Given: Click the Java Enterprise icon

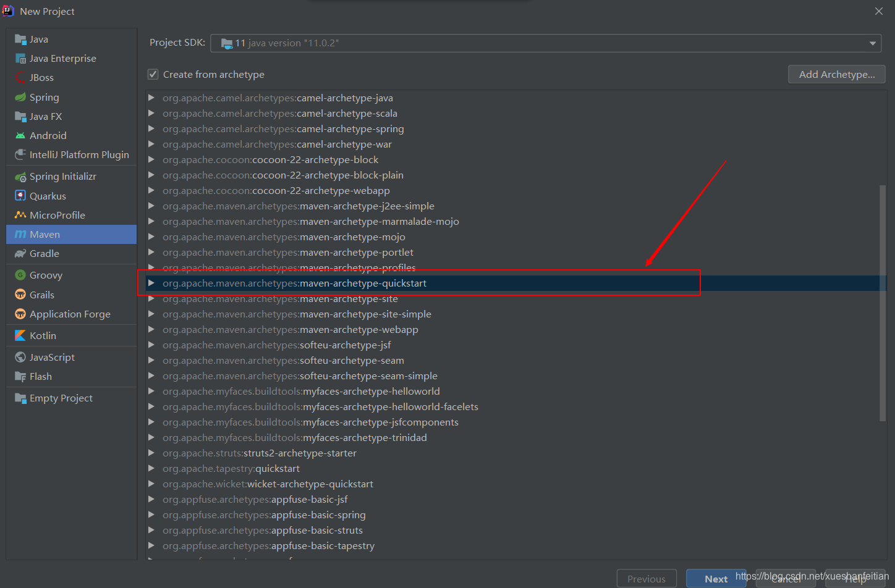Looking at the screenshot, I should point(20,59).
